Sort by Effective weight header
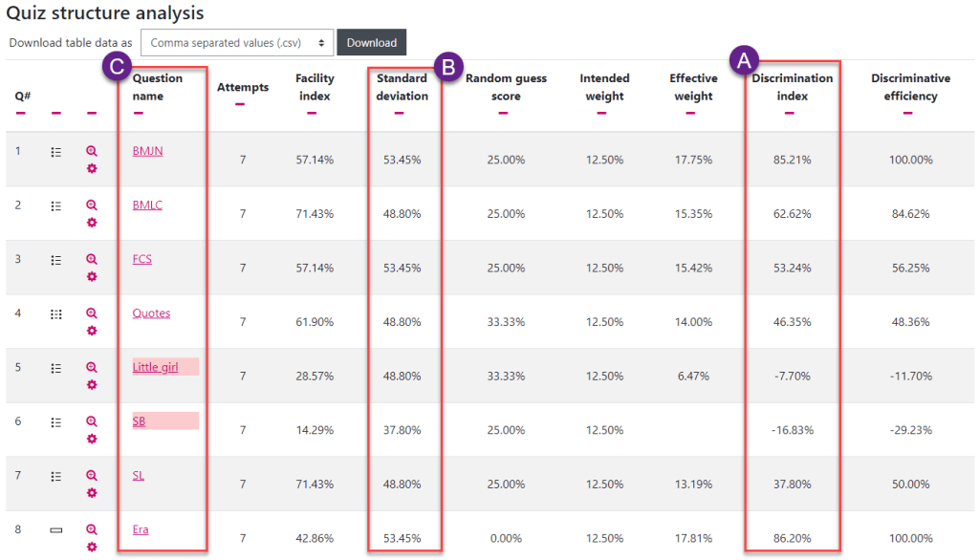 [694, 87]
